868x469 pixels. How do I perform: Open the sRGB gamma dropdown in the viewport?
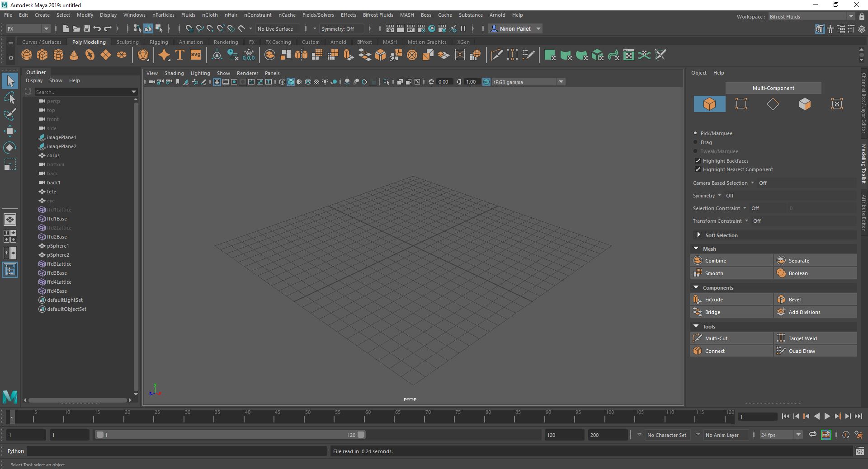click(561, 82)
